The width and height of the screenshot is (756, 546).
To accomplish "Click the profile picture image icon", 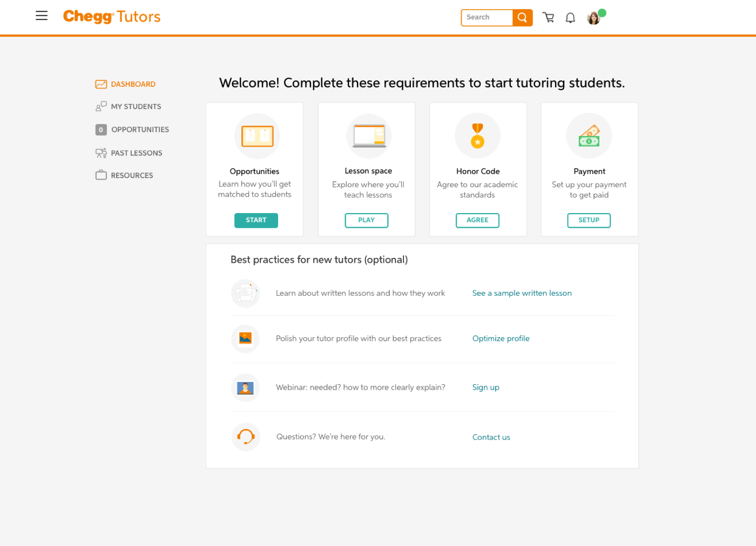I will pos(246,338).
